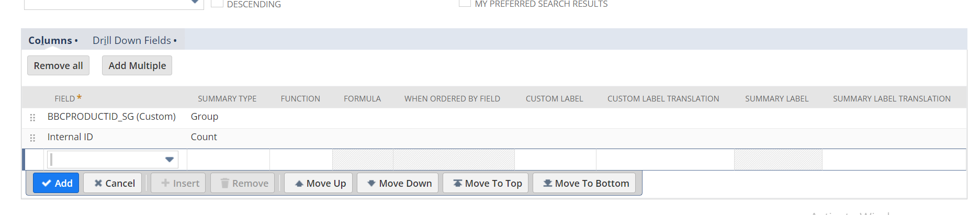Click the trash Remove button
The height and width of the screenshot is (215, 980).
(x=243, y=183)
